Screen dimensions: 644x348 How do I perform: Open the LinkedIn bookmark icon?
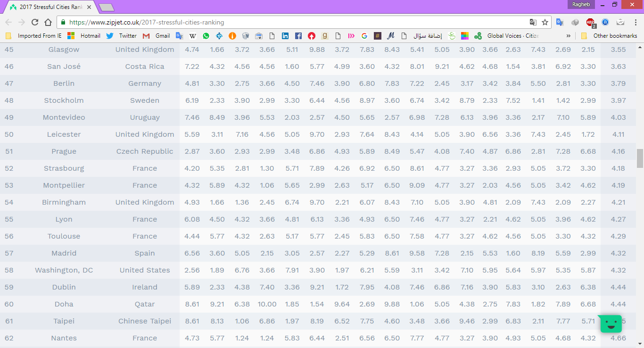click(x=285, y=36)
